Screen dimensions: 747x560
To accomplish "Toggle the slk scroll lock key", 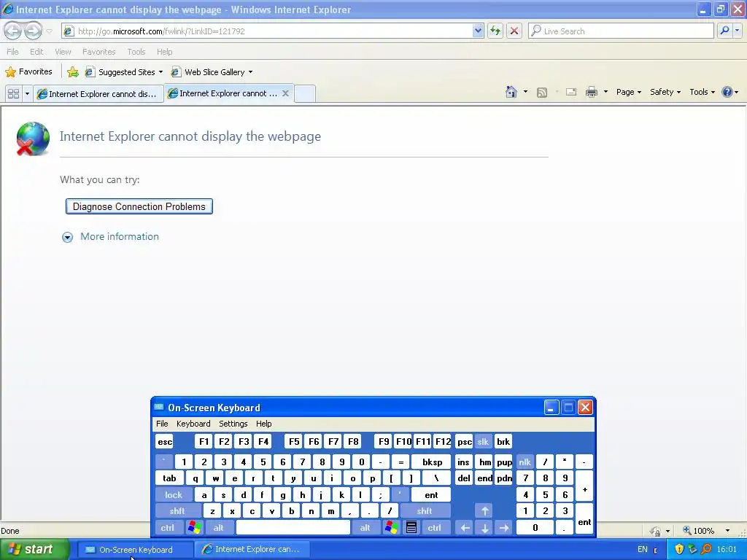I will pos(483,442).
